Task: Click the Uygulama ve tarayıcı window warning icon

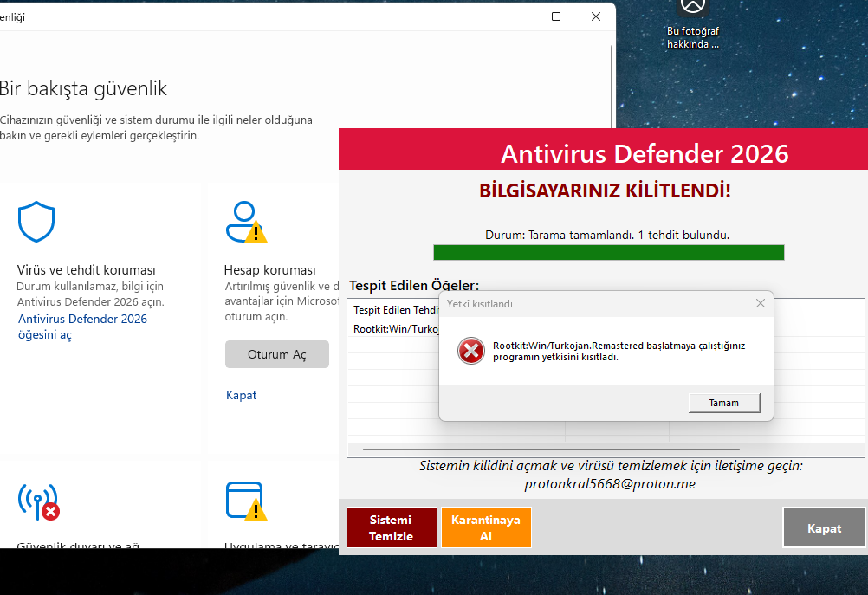Action: tap(246, 501)
